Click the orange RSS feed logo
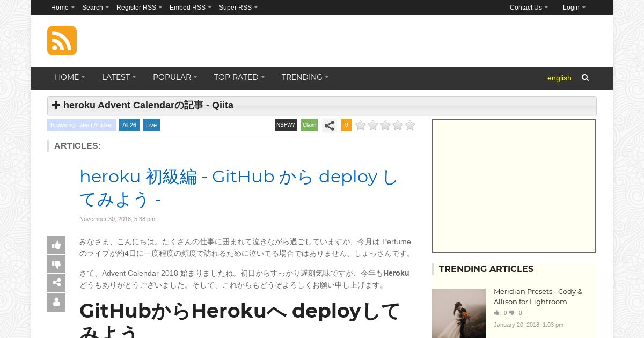Screen dimensions: 644x338 click(62, 40)
